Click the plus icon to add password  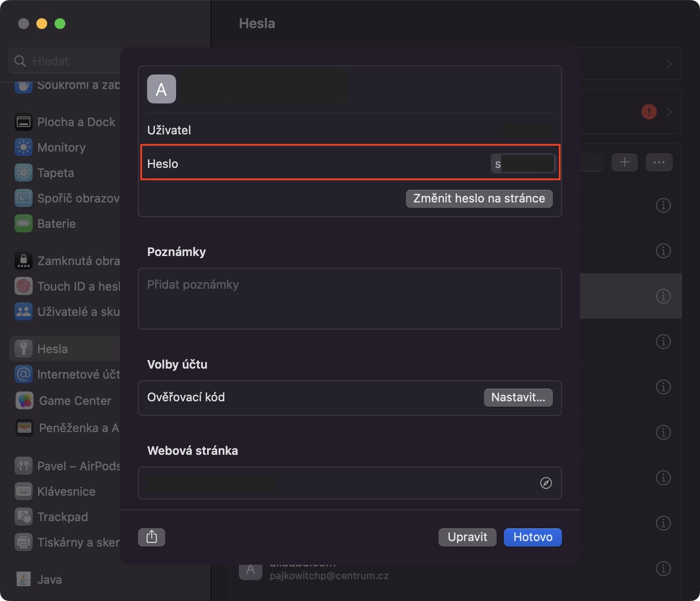625,162
